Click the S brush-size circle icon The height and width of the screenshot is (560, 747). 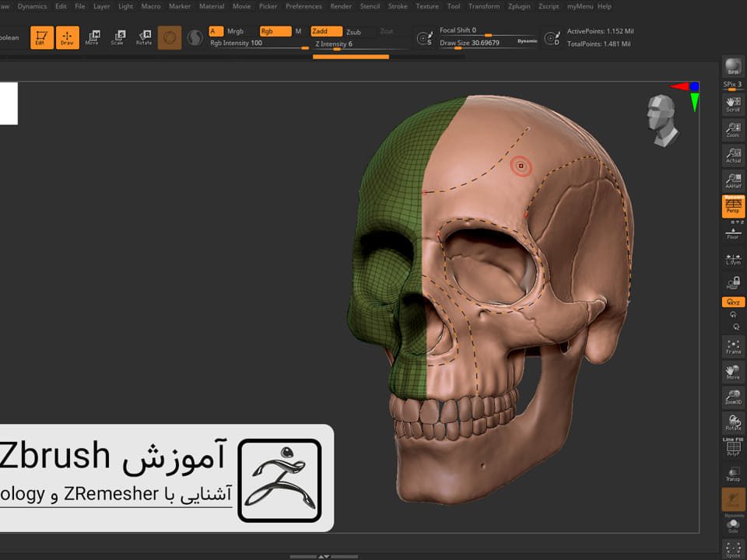(425, 38)
